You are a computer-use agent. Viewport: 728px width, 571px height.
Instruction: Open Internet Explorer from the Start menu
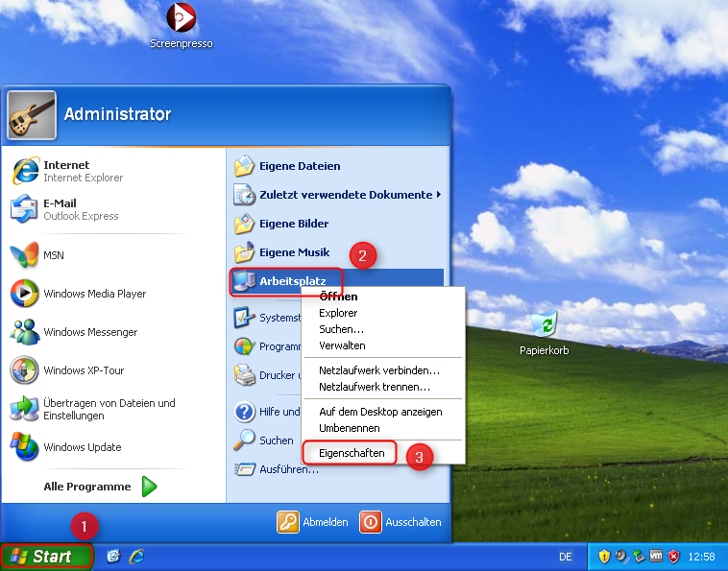pos(67,171)
